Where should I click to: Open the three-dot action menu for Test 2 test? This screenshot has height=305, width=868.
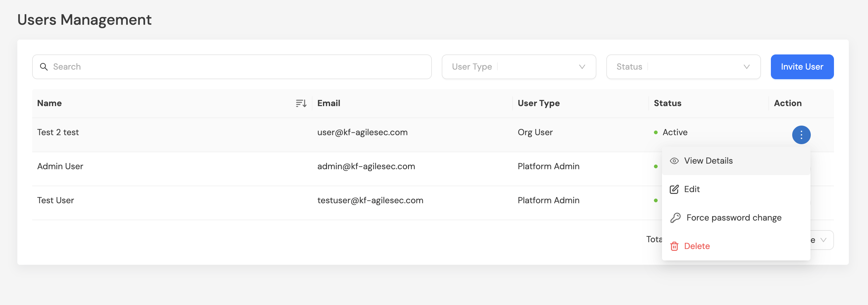pos(801,135)
